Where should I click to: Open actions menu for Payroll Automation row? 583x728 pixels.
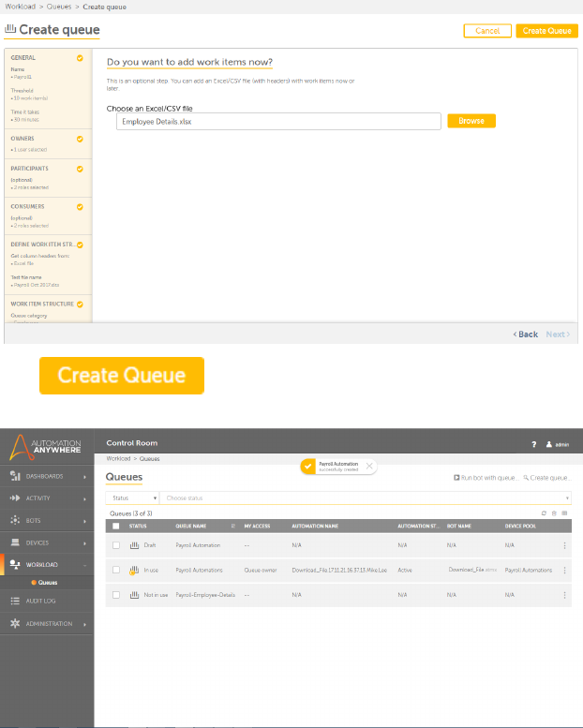[x=564, y=545]
